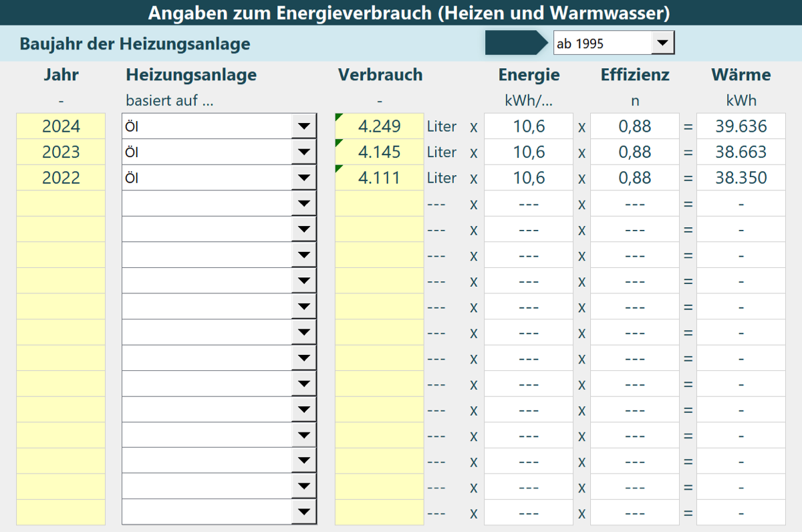Click the Jahr column header
The height and width of the screenshot is (532, 802).
pyautogui.click(x=61, y=75)
